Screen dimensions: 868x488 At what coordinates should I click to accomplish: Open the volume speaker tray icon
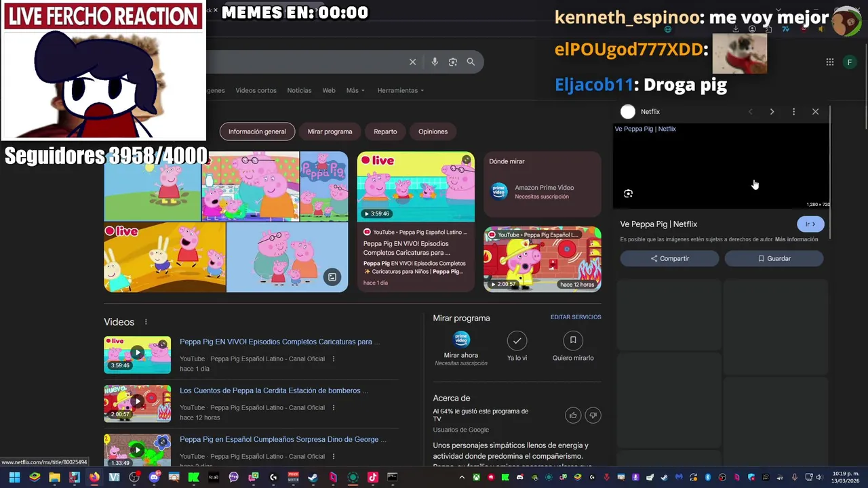(819, 477)
